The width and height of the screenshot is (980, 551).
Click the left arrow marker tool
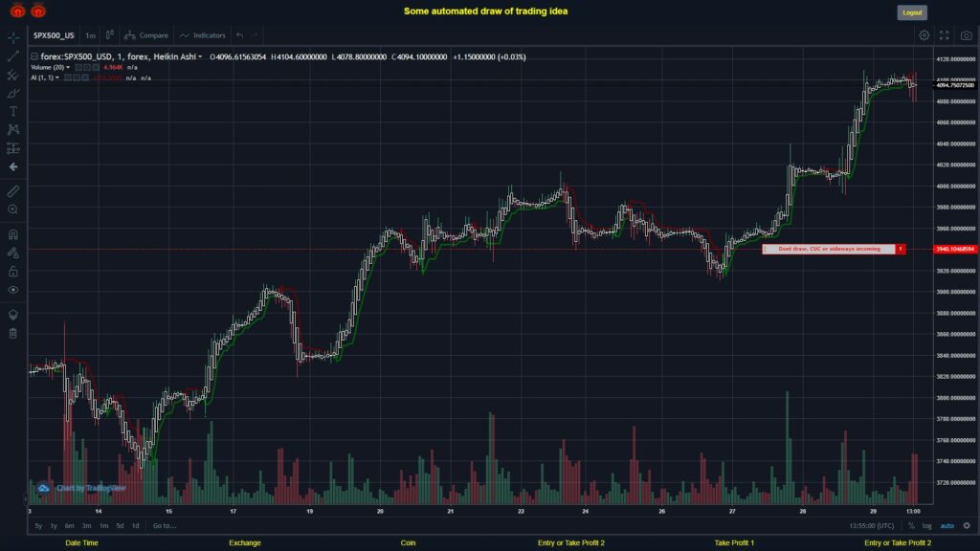13,166
